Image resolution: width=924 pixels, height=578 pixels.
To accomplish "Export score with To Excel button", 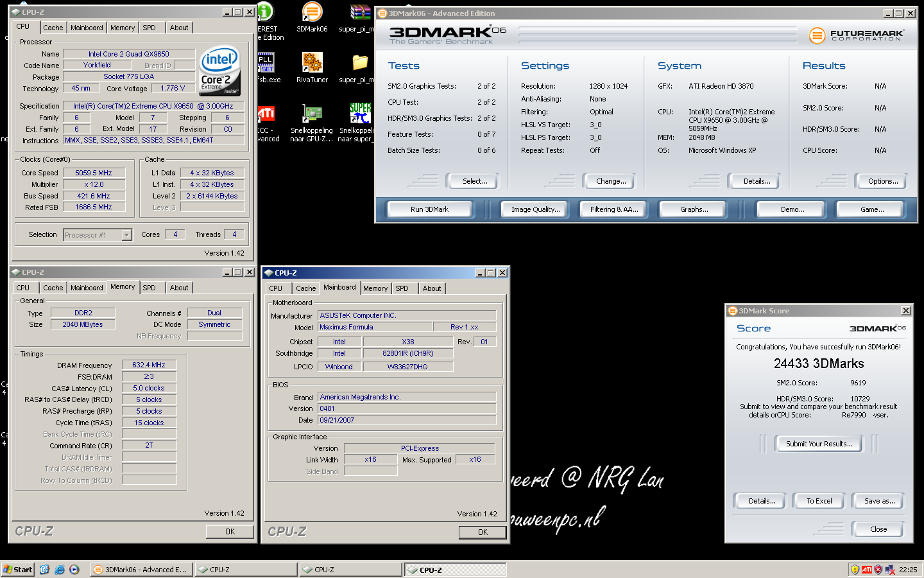I will (819, 501).
